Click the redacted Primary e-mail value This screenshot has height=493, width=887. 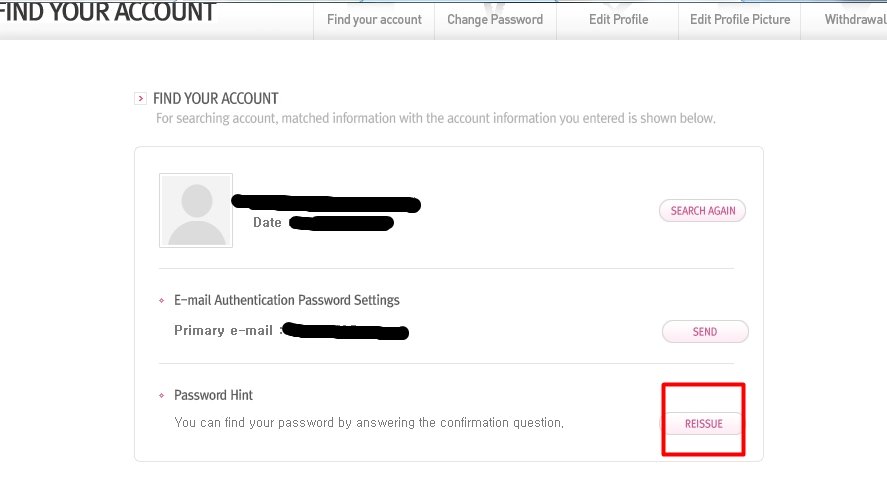click(346, 331)
